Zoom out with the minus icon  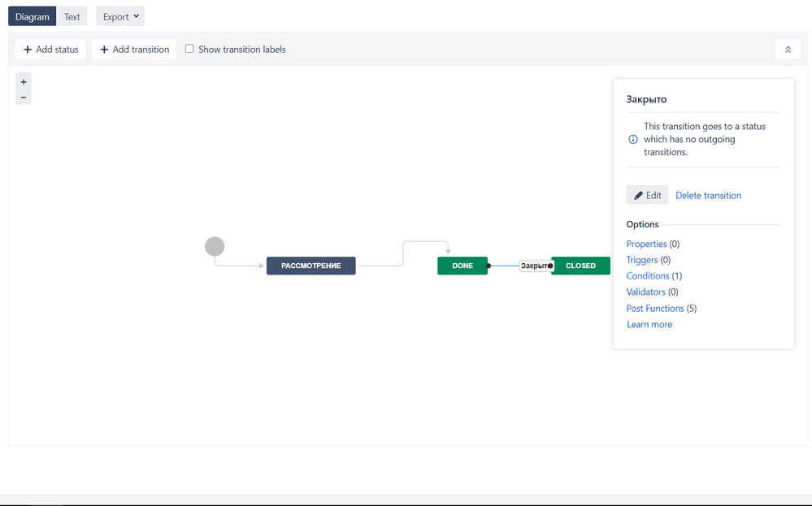tap(24, 97)
